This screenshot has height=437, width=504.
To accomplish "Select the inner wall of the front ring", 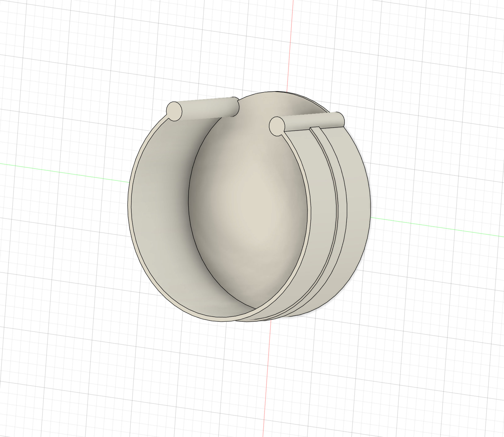I will (161, 211).
